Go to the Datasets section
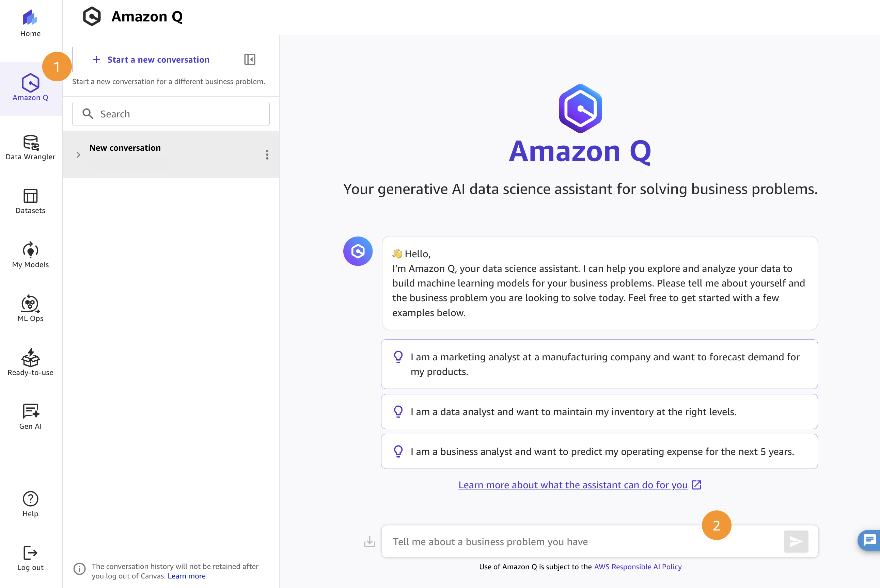This screenshot has width=880, height=588. click(30, 196)
